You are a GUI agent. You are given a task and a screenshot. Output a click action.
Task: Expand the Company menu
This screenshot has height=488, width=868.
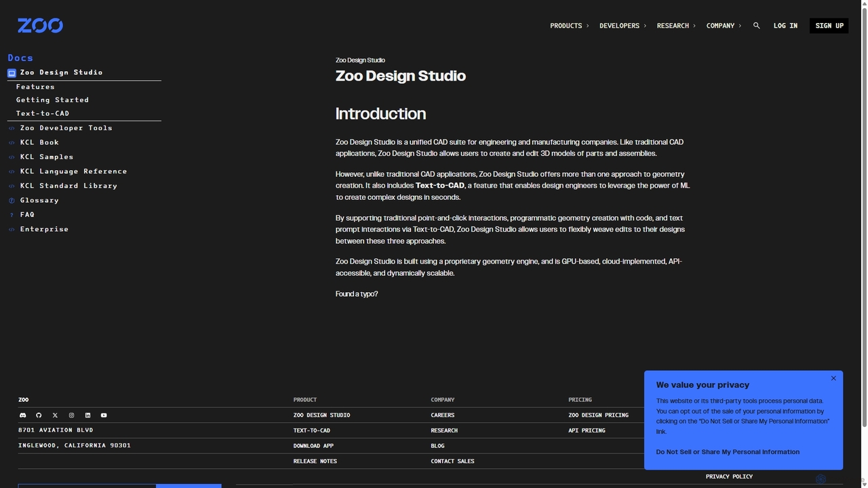724,26
